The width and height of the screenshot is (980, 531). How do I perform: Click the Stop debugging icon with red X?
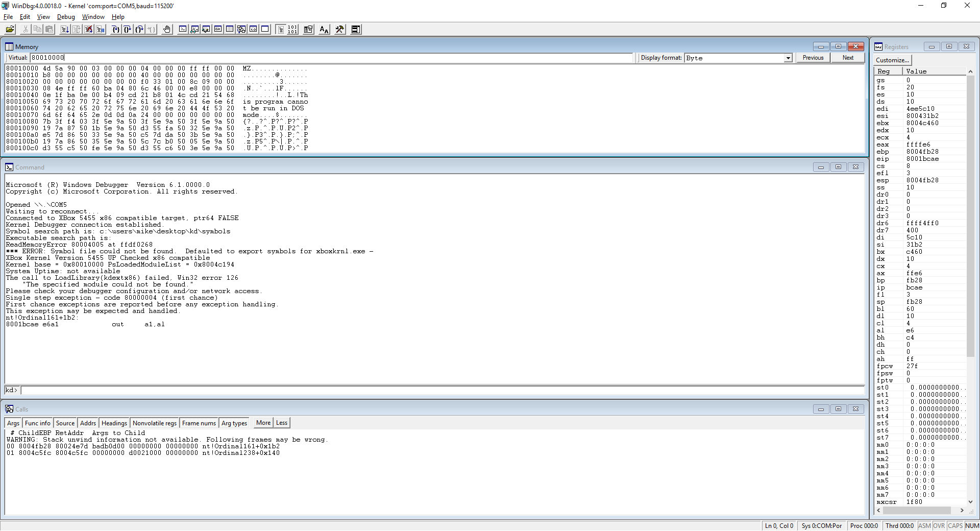pyautogui.click(x=89, y=29)
